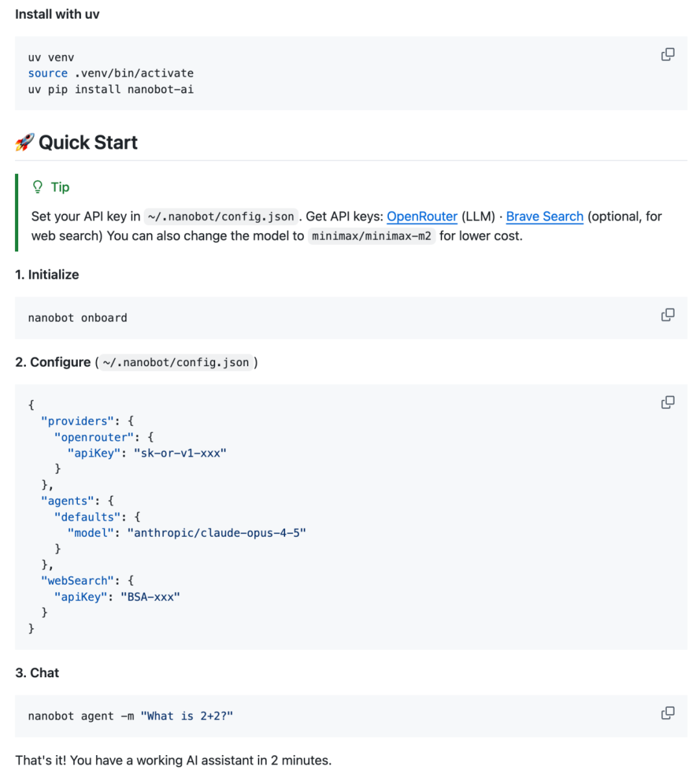Click the Tip lightbulb icon
The width and height of the screenshot is (700, 781).
coord(38,187)
